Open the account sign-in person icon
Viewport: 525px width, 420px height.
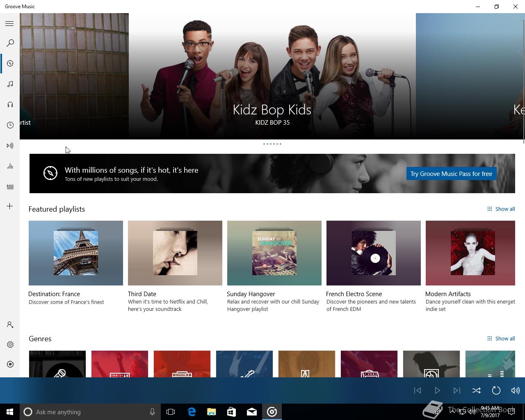click(10, 325)
